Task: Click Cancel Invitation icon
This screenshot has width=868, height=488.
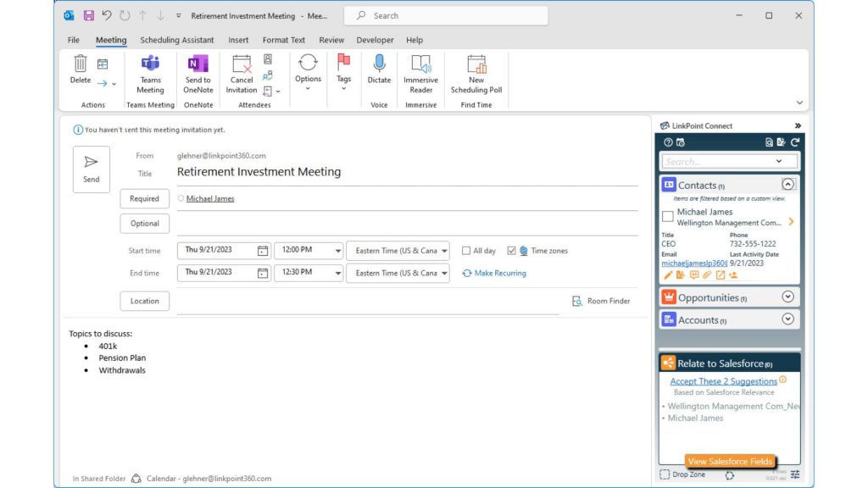Action: pos(242,64)
